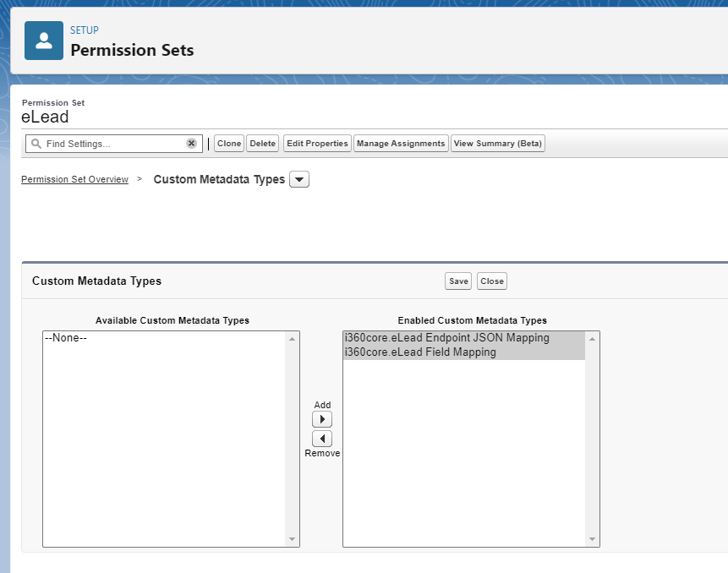Open the Custom Metadata Types breadcrumb dropdown
The image size is (728, 573).
(x=299, y=179)
